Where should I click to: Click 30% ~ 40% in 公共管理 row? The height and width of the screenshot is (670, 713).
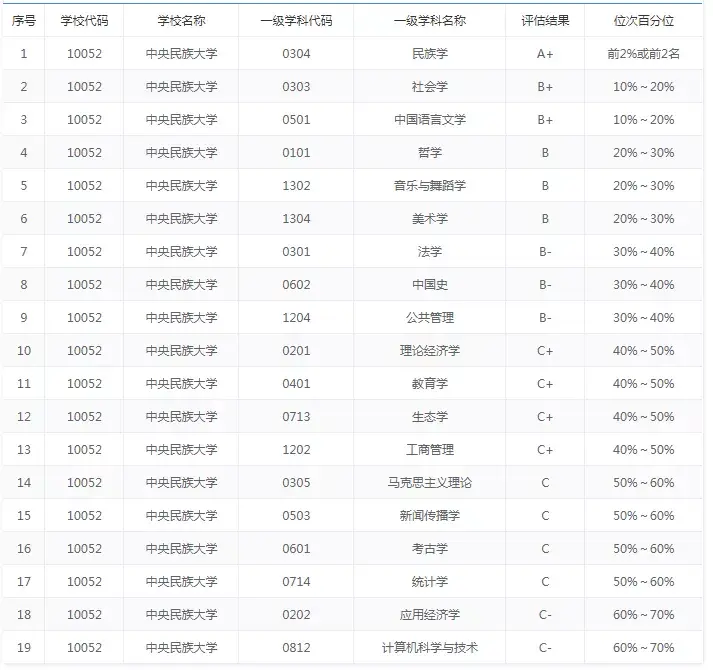tap(644, 317)
